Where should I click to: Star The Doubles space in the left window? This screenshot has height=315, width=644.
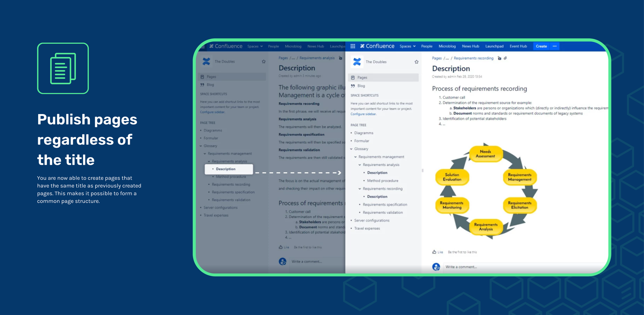point(264,62)
